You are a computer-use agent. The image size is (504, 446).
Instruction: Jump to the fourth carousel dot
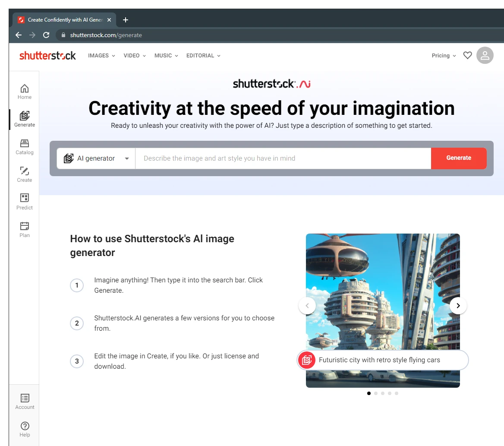(x=390, y=393)
